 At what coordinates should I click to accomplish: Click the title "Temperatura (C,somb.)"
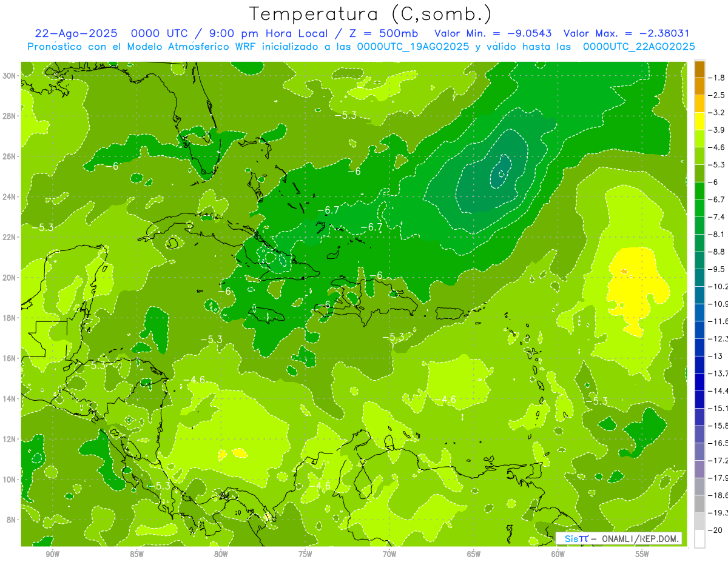[x=370, y=13]
